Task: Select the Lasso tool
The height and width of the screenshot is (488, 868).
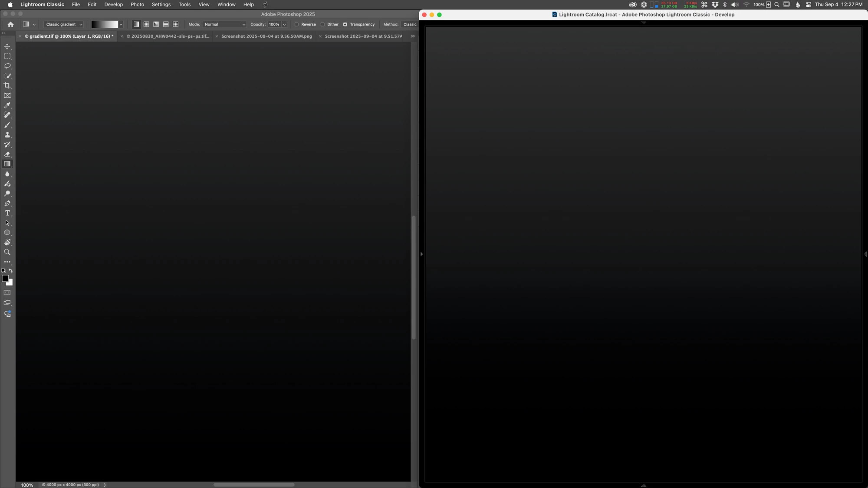Action: pyautogui.click(x=7, y=66)
